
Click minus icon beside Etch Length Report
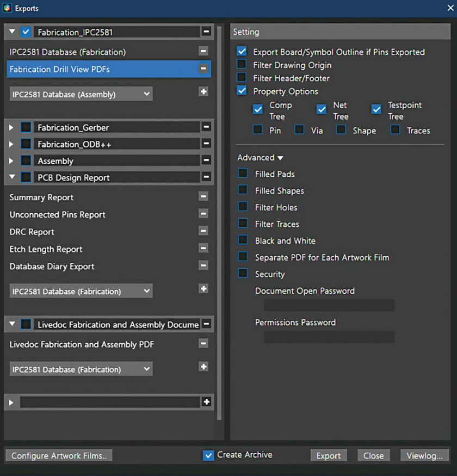click(203, 248)
